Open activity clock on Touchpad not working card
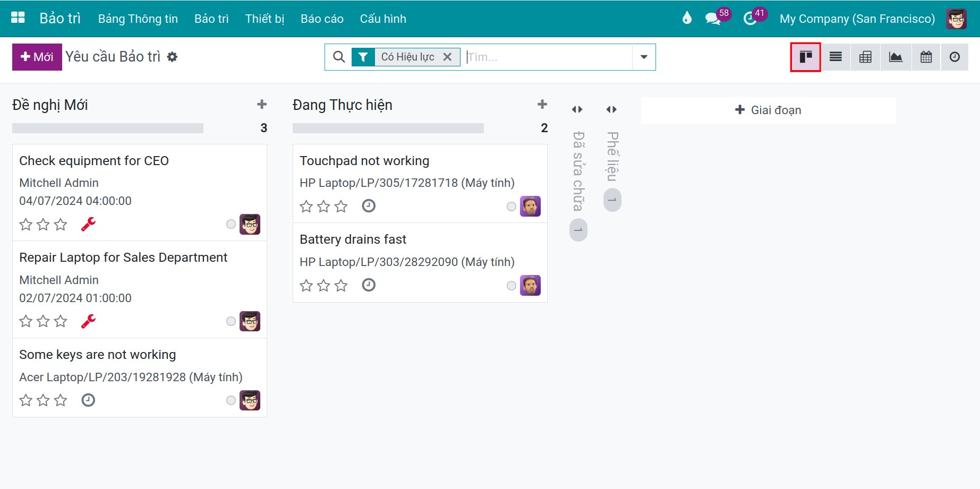980x489 pixels. tap(369, 206)
